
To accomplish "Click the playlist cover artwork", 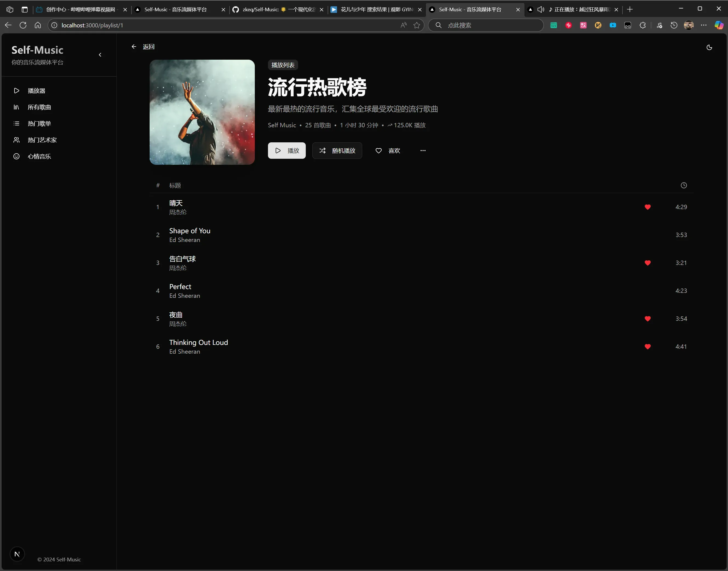I will pyautogui.click(x=202, y=112).
